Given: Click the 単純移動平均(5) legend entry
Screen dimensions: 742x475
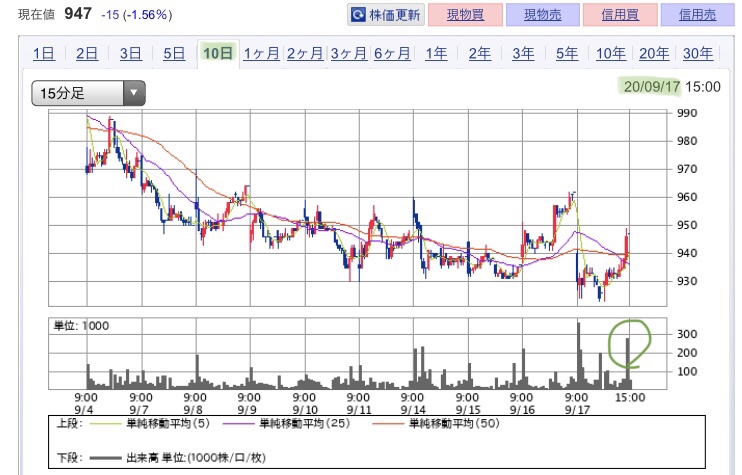Looking at the screenshot, I should [150, 423].
